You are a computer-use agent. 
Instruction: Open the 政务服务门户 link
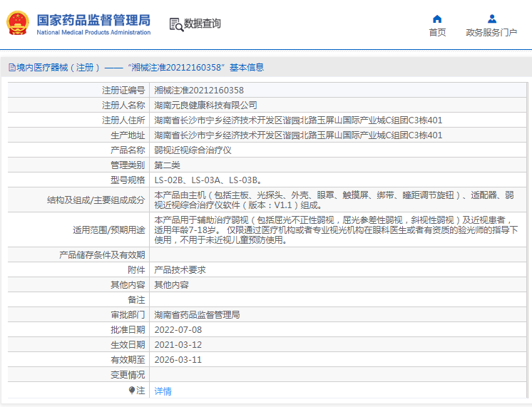(x=491, y=33)
